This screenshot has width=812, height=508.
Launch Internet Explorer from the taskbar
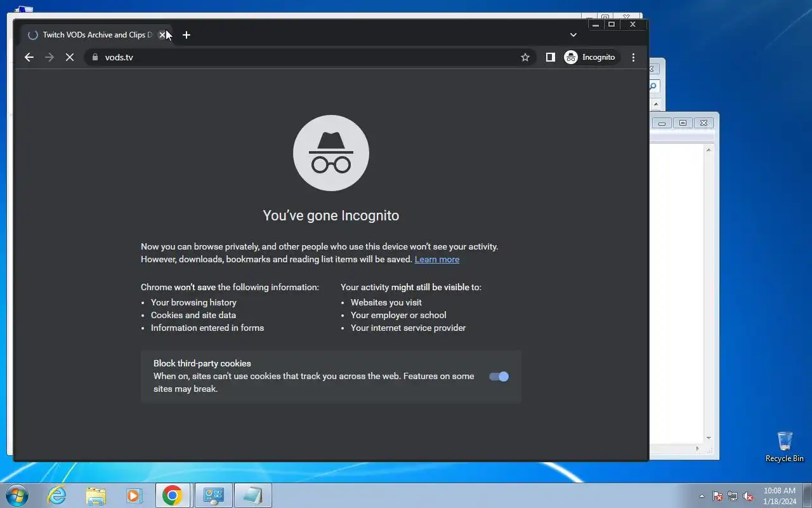(x=57, y=495)
